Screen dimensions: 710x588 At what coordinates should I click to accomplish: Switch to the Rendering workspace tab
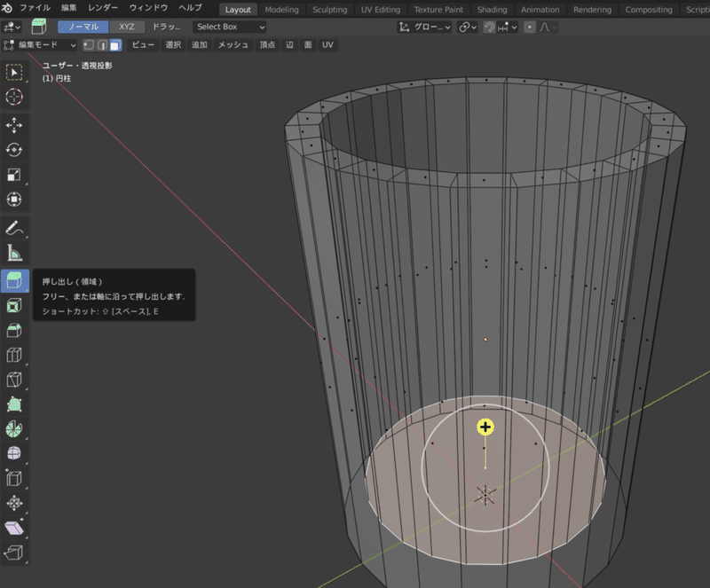coord(592,10)
